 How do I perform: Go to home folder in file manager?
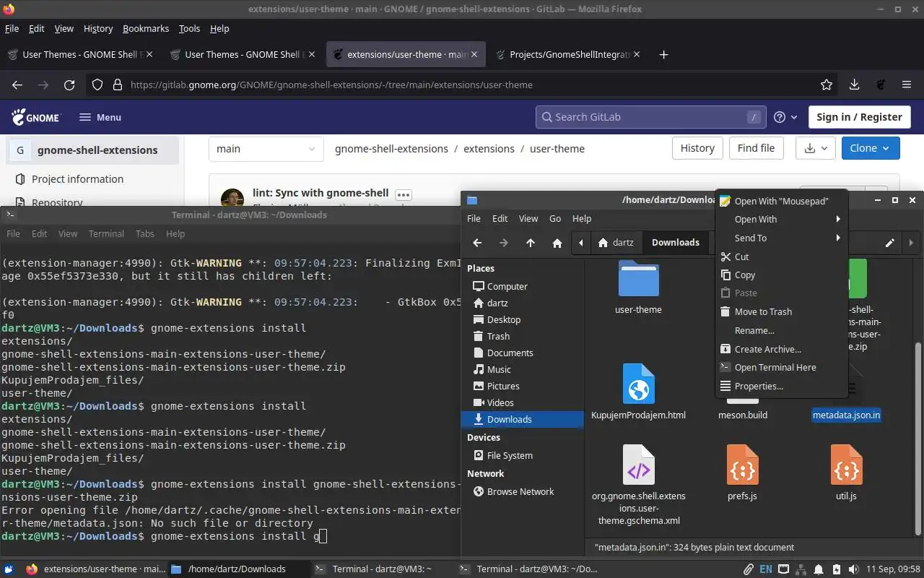[x=557, y=243]
